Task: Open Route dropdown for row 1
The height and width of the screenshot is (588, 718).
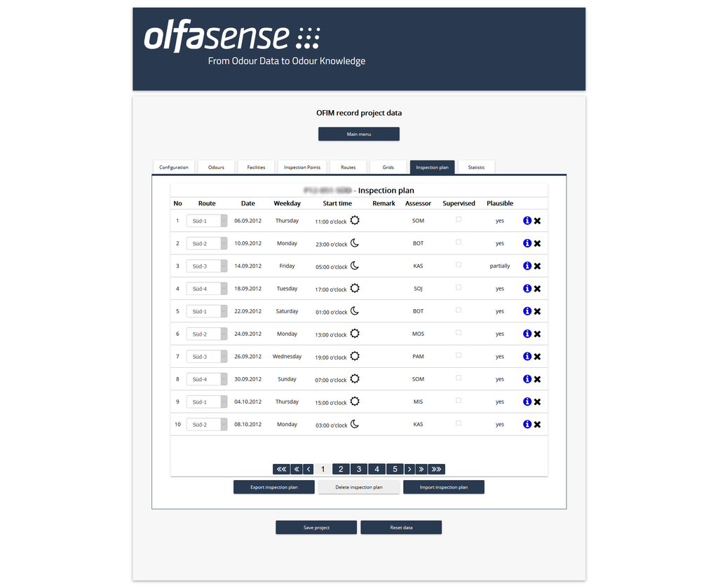Action: tap(207, 221)
